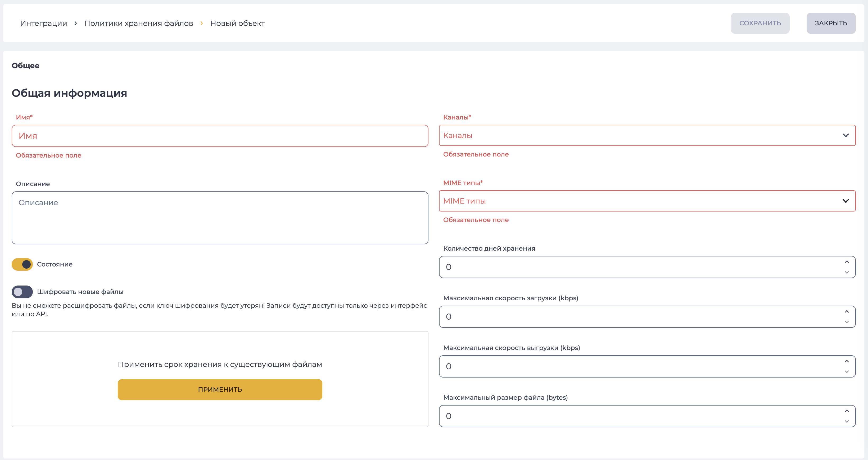Decrement Максимальный размер файла value

(847, 421)
